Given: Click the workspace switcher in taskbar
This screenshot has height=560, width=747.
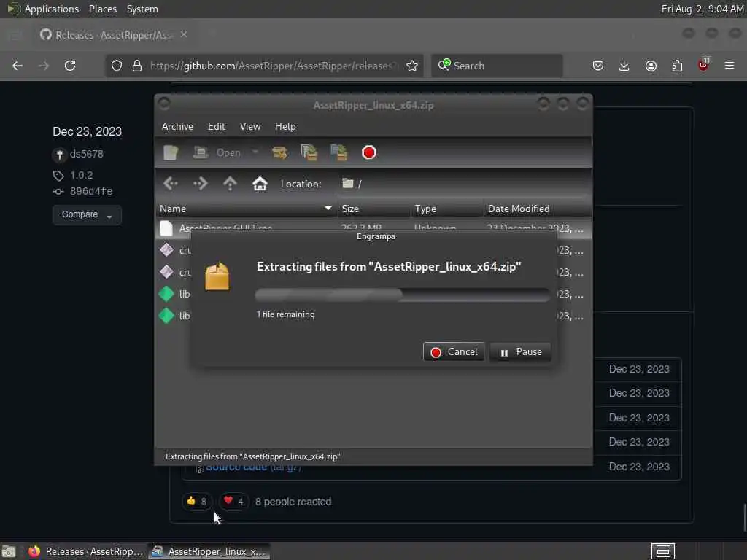Looking at the screenshot, I should pyautogui.click(x=663, y=551).
